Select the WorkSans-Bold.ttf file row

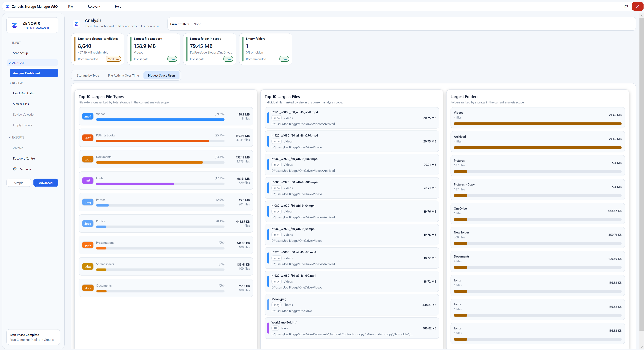tap(352, 328)
